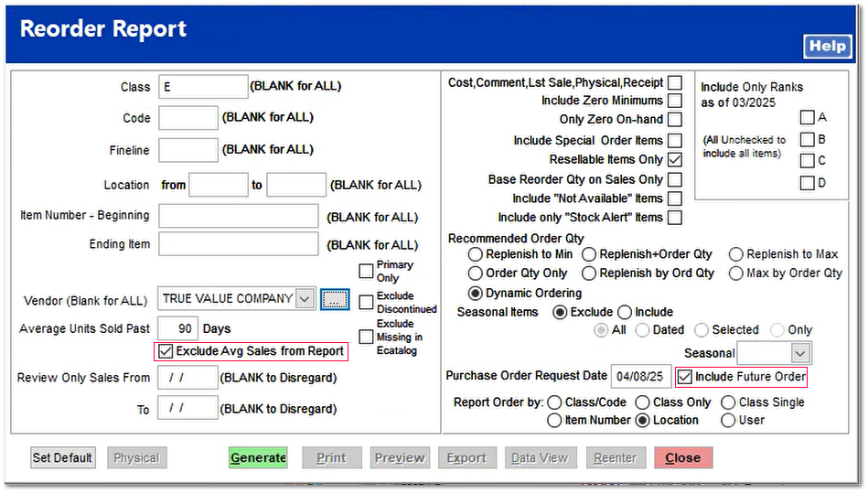This screenshot has height=493, width=868.
Task: Order report by User
Action: 728,421
